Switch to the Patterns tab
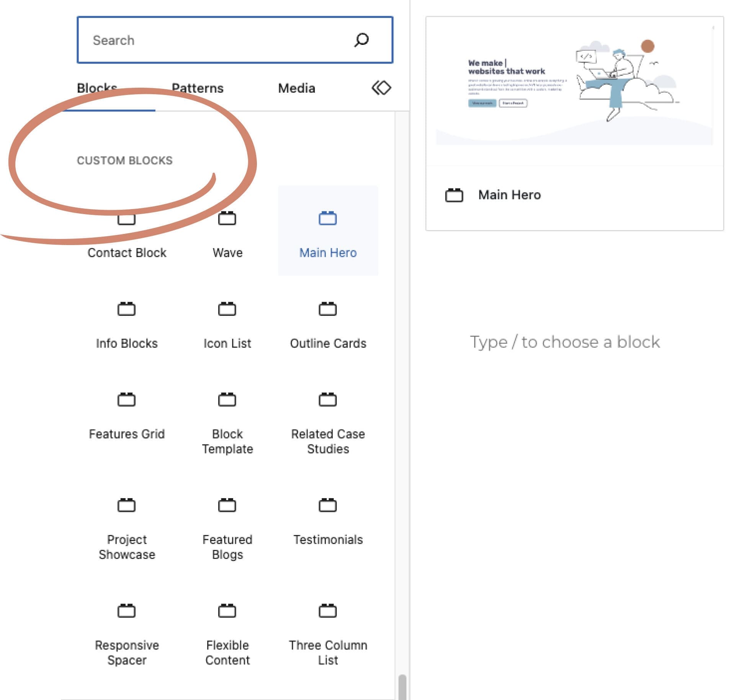The width and height of the screenshot is (752, 700). (x=198, y=88)
